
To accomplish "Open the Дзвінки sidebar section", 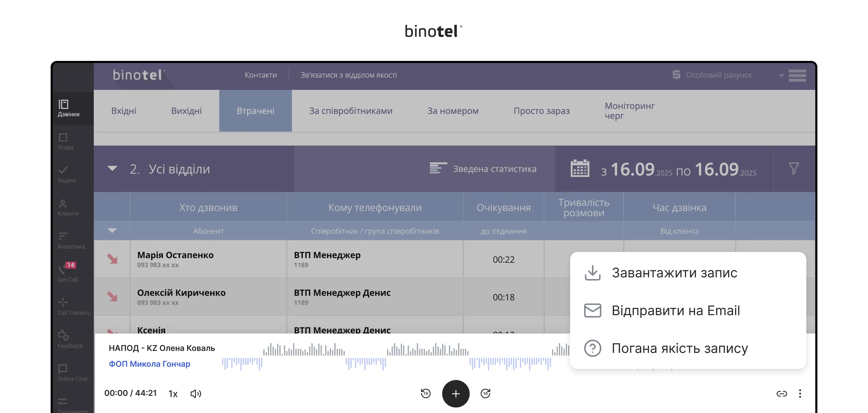I will pos(68,108).
